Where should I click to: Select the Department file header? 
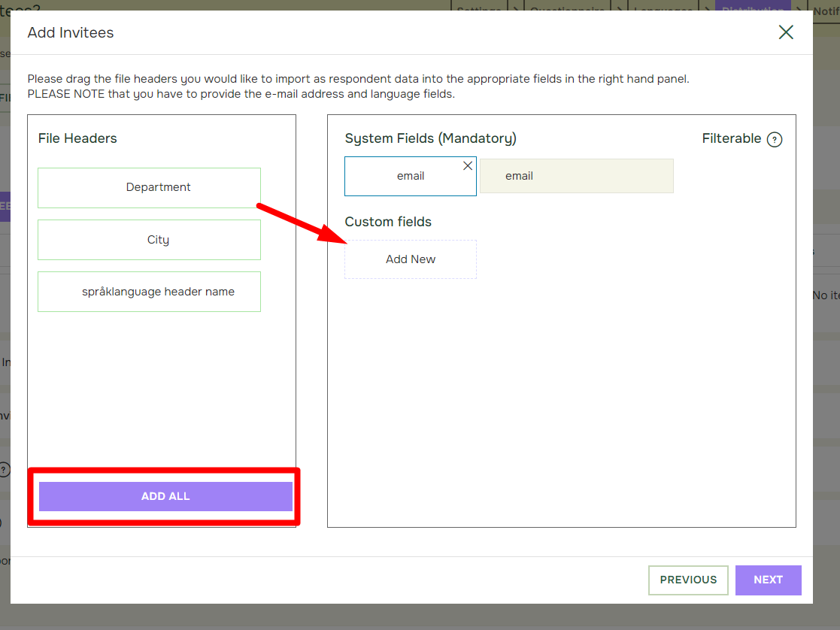pyautogui.click(x=150, y=187)
